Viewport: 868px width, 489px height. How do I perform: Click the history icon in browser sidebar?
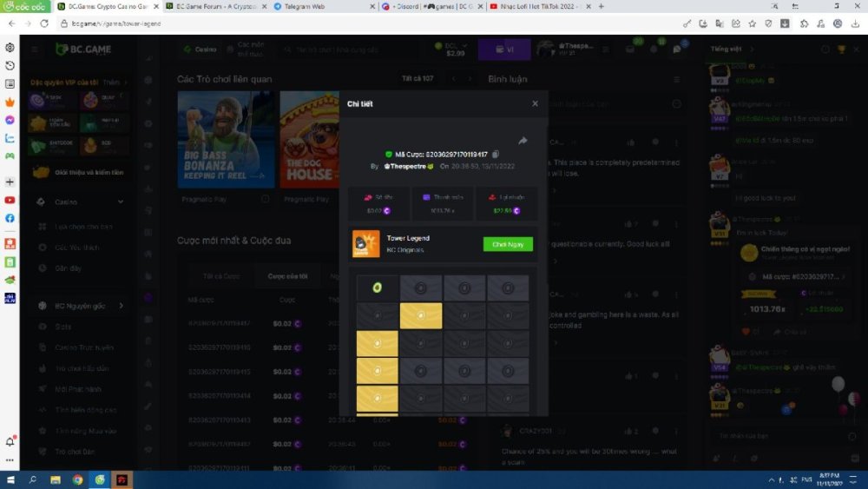pyautogui.click(x=10, y=66)
